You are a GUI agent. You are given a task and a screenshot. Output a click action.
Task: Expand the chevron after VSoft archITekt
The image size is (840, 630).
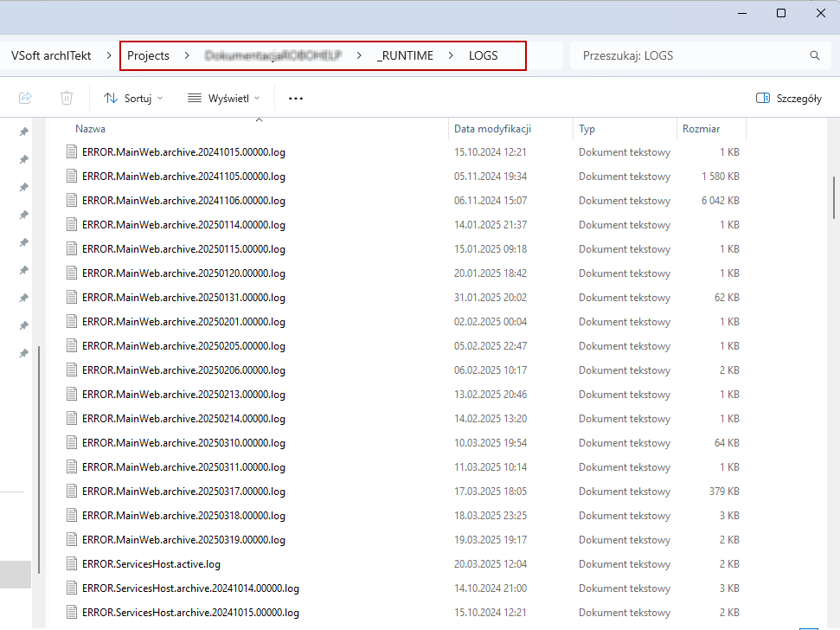[109, 55]
